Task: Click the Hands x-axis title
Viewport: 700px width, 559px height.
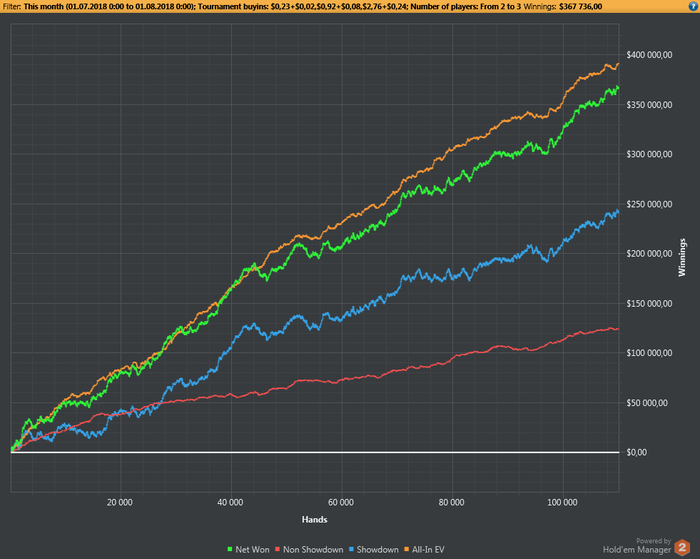Action: click(315, 520)
